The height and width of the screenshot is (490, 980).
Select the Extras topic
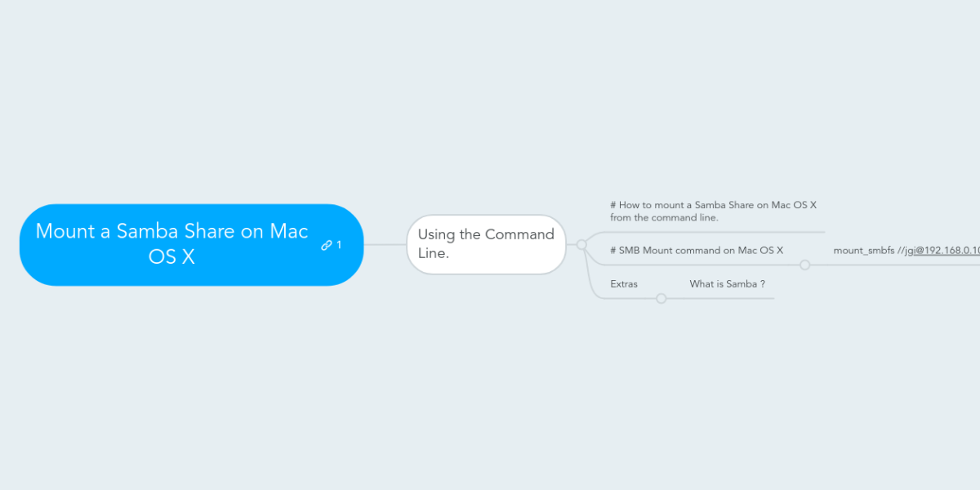click(624, 283)
